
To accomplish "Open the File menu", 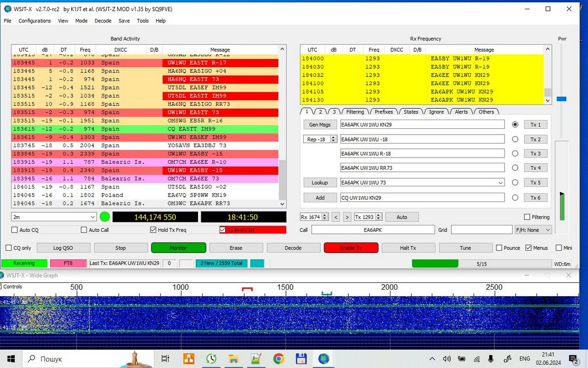I will tap(7, 21).
